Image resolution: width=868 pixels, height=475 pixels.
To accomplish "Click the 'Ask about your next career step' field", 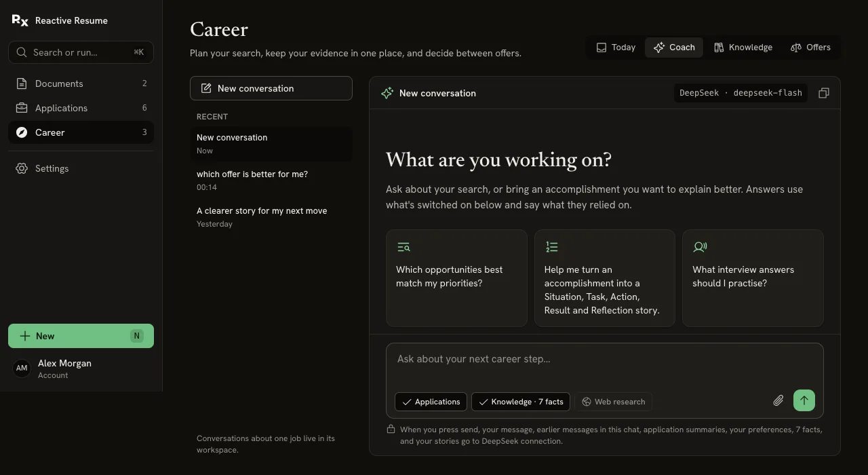I will (605, 365).
